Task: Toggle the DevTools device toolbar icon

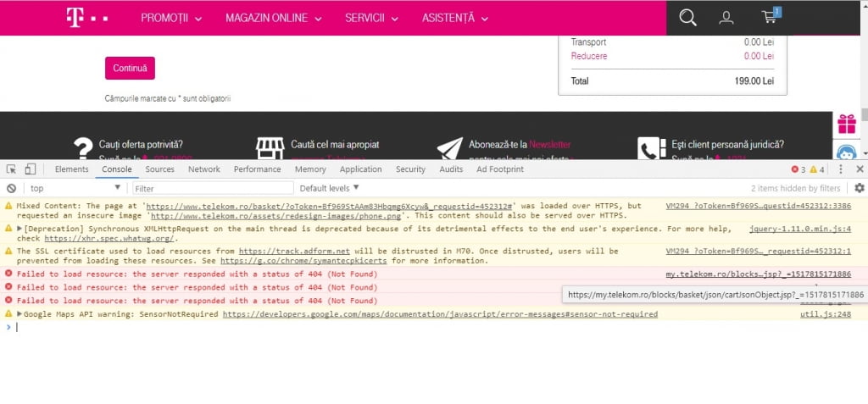Action: (30, 169)
